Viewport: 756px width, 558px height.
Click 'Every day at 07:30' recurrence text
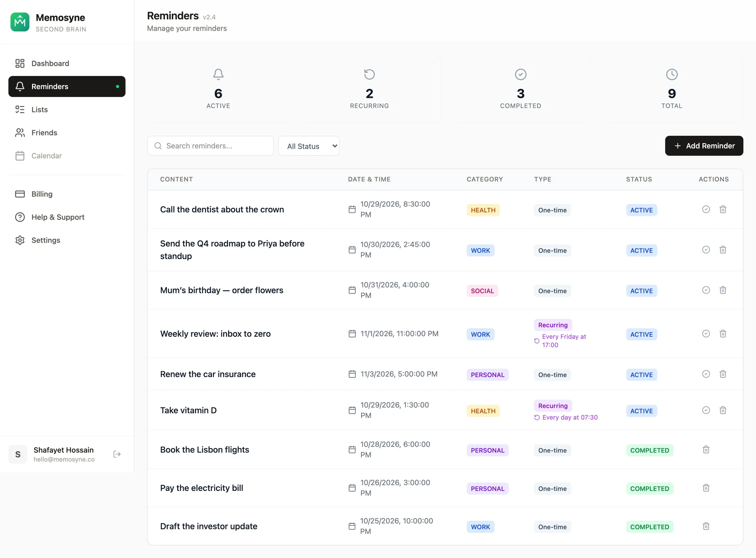(570, 418)
